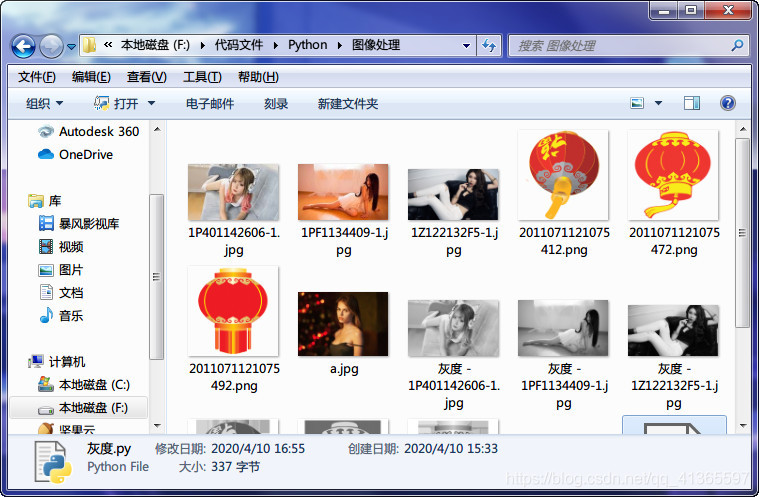Select 本地磁盘 (F:) drive in sidebar
This screenshot has height=497, width=759.
(78, 408)
